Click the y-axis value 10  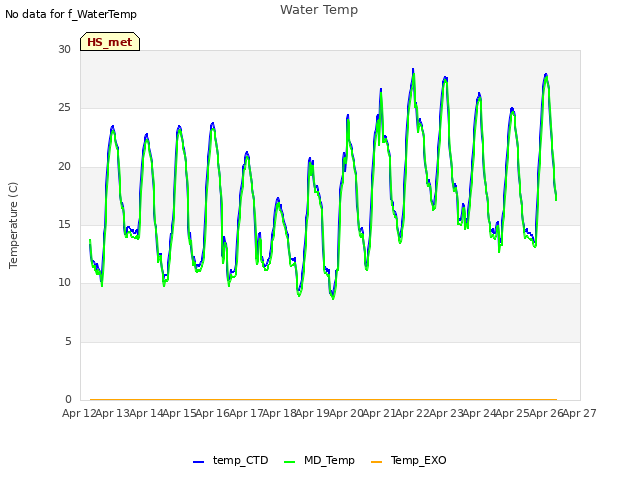pos(64,282)
